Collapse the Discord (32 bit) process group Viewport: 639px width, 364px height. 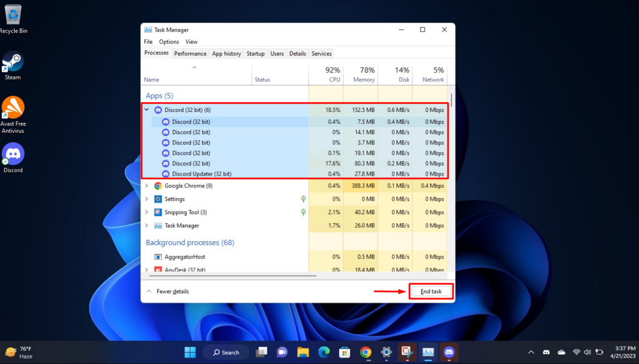coord(146,109)
